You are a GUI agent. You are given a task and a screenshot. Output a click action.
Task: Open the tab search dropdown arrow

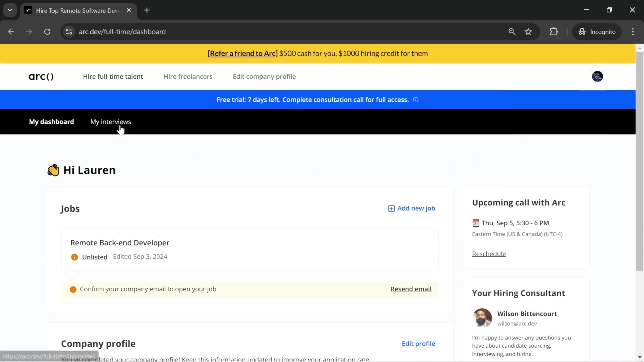pos(10,10)
